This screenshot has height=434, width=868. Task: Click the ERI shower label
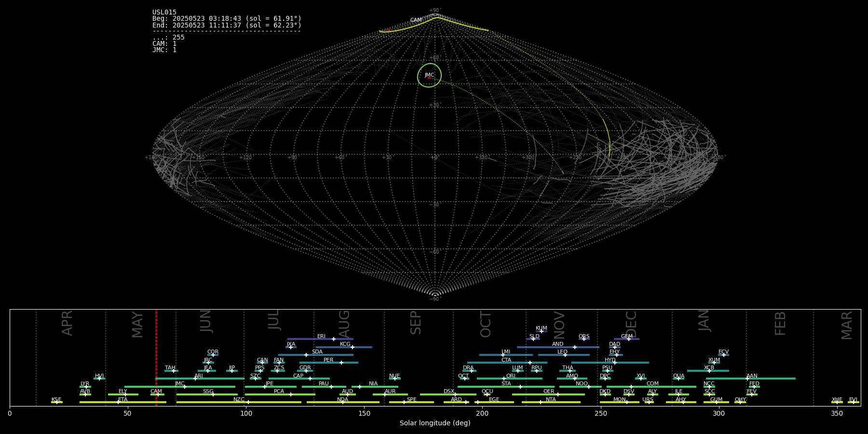(321, 336)
